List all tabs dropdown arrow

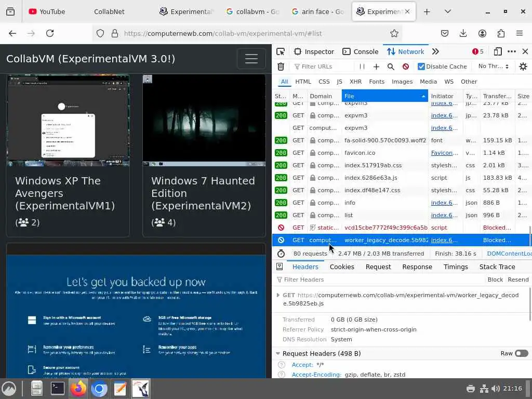(x=448, y=11)
